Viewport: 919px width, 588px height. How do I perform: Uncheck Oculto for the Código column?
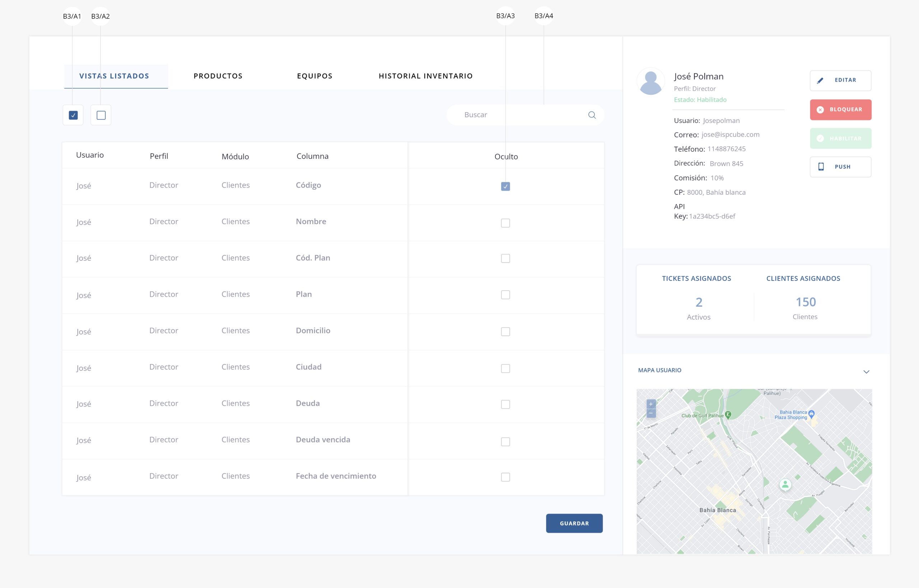505,186
